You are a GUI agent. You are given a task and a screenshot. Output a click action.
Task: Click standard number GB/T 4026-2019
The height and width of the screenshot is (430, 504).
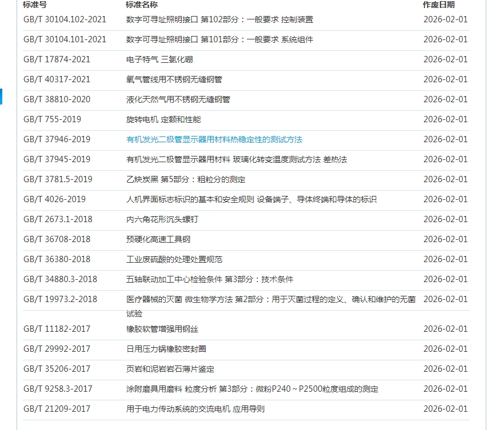click(x=54, y=199)
